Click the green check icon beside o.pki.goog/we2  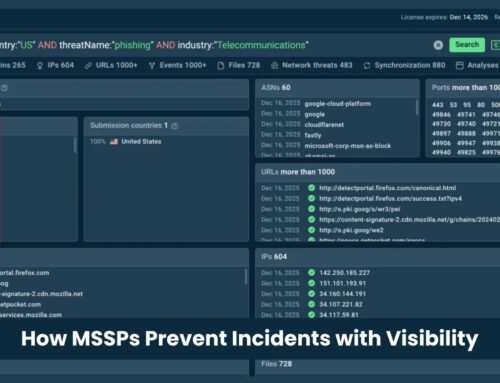coord(311,230)
